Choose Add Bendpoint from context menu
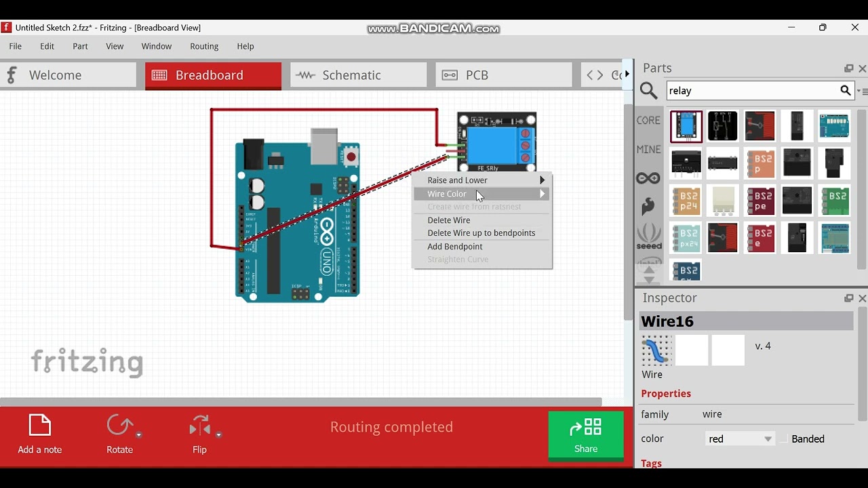 [x=482, y=247]
